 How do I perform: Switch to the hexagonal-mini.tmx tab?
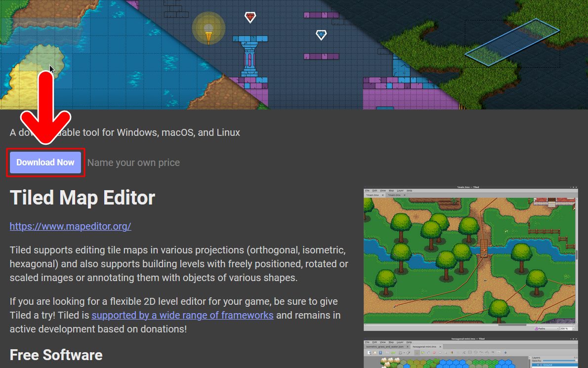tap(424, 346)
